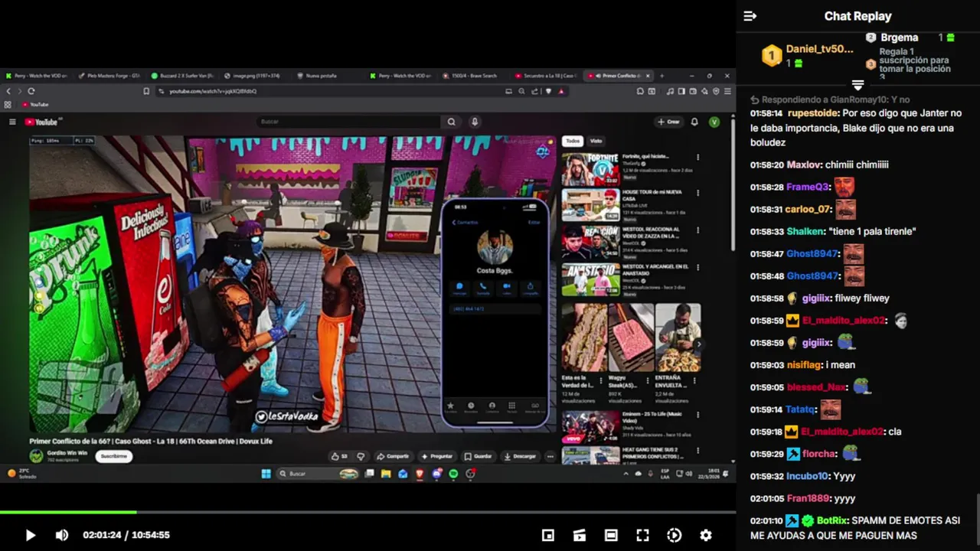Click the frog emote in blessed_Nax's message
This screenshot has height=551, width=980.
coord(862,386)
